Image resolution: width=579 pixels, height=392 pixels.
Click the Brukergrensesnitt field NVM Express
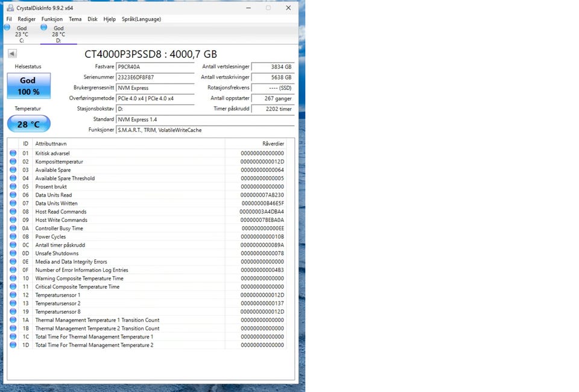[155, 88]
